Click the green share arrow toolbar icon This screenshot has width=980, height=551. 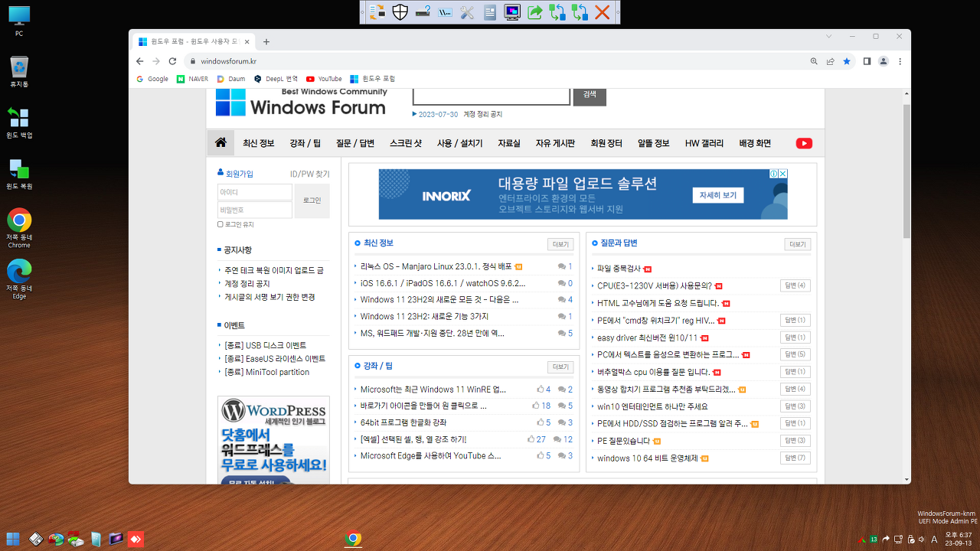(535, 12)
